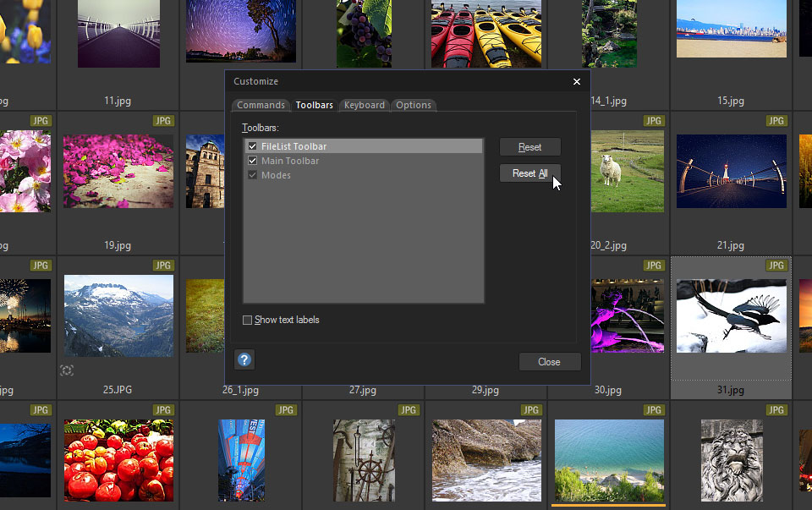The image size is (812, 510).
Task: Click the 19.jpg file name label
Action: tap(118, 245)
